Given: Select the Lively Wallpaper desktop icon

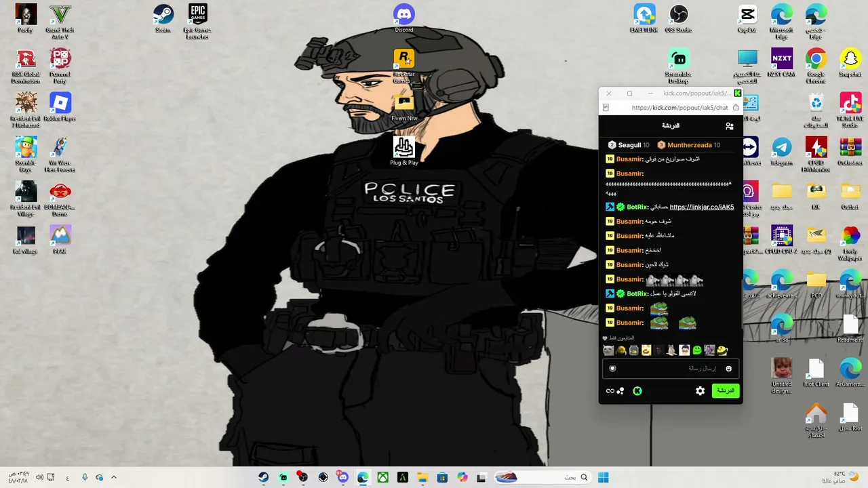Looking at the screenshot, I should pos(850,243).
